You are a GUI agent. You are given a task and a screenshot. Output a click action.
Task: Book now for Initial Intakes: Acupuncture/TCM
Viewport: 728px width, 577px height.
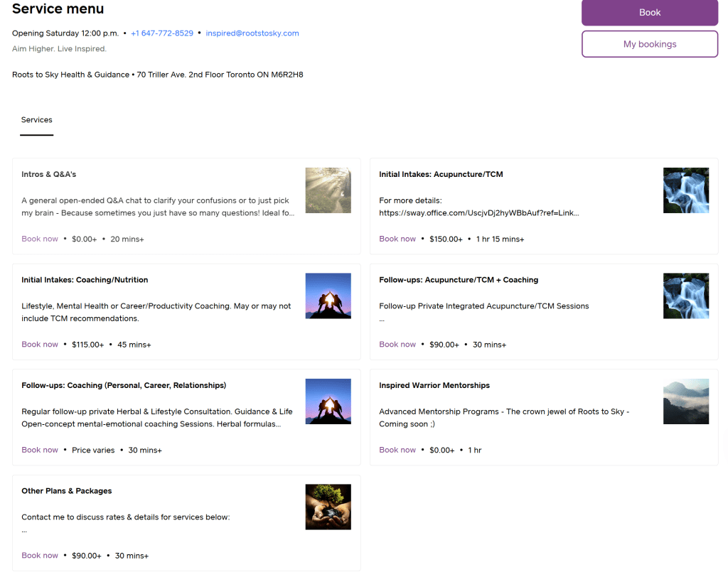[x=397, y=239]
